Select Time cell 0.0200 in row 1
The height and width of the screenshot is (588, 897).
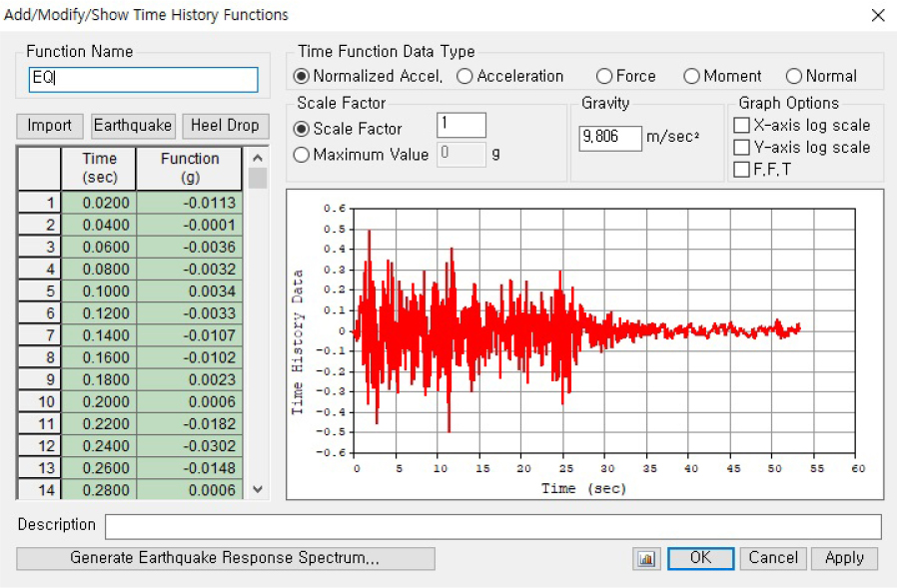pos(99,203)
